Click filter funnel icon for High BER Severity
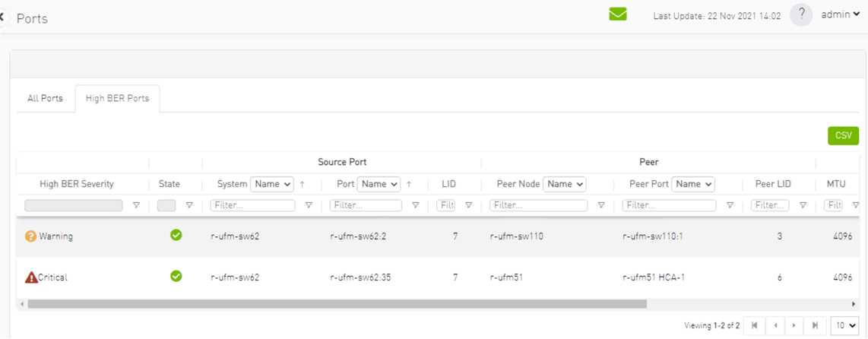The height and width of the screenshot is (339, 868). pos(137,205)
